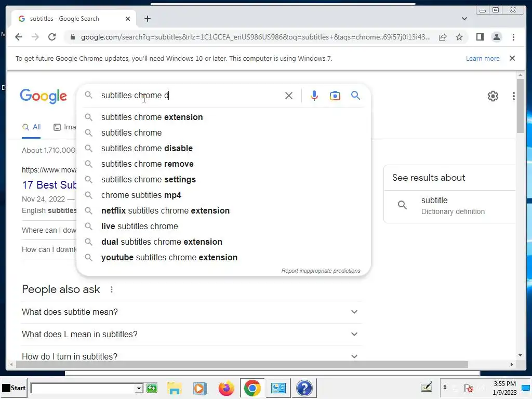Choose suggestion 'chrome subtitles mp4'
532x399 pixels.
tap(224, 195)
